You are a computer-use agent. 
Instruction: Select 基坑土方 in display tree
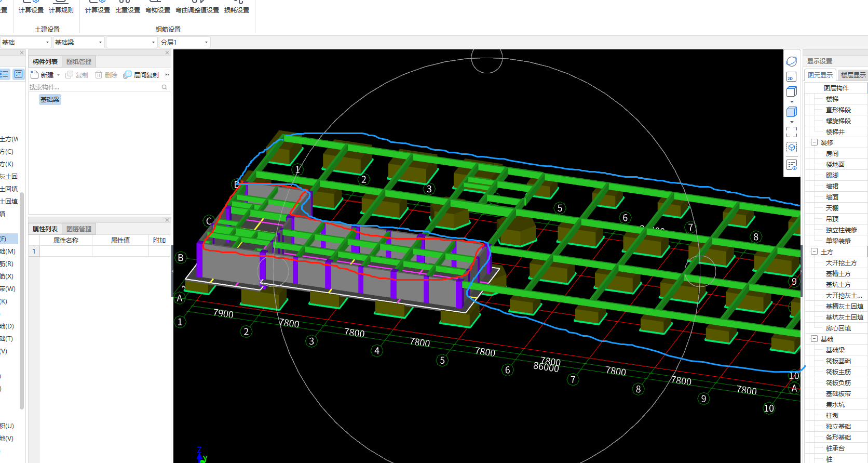pyautogui.click(x=838, y=284)
